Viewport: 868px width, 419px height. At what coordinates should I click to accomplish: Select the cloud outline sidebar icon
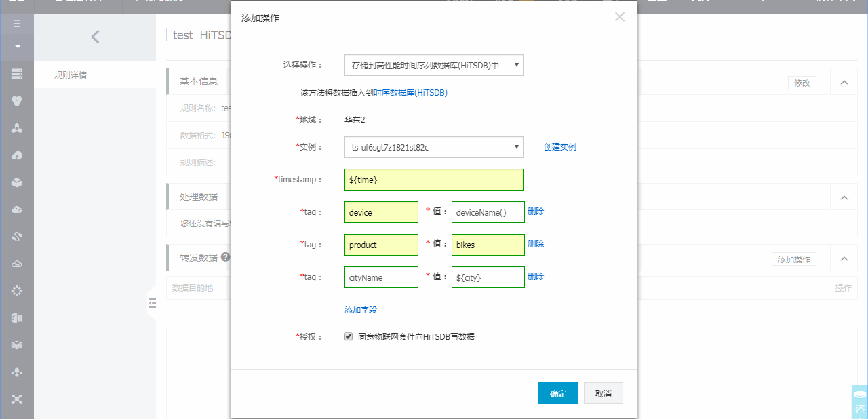(x=17, y=264)
